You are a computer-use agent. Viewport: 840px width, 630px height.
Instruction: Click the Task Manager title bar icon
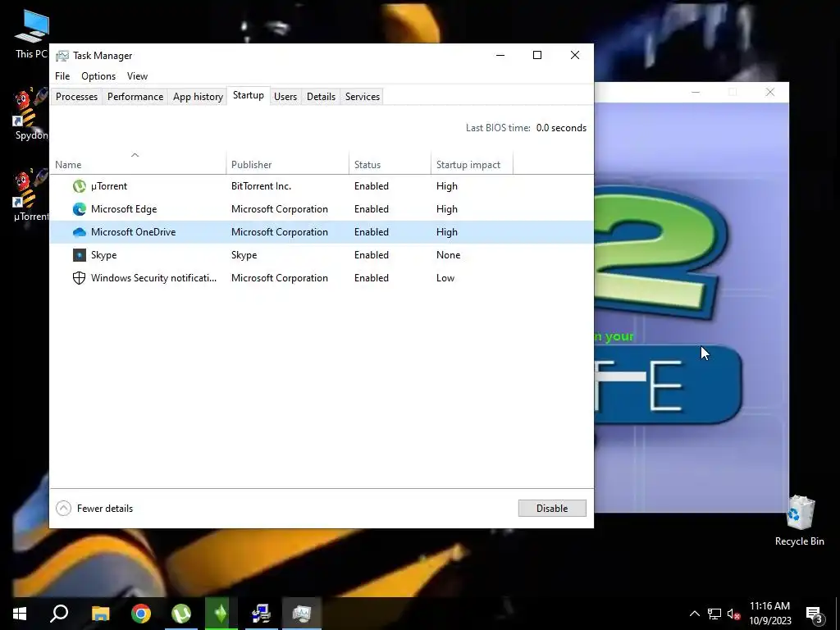coord(62,56)
